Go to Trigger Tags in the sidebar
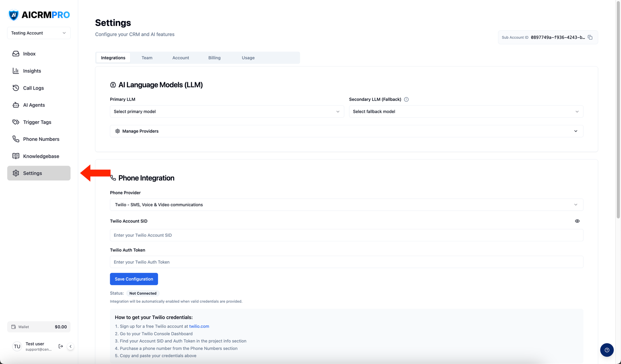This screenshot has width=621, height=364. (x=39, y=122)
